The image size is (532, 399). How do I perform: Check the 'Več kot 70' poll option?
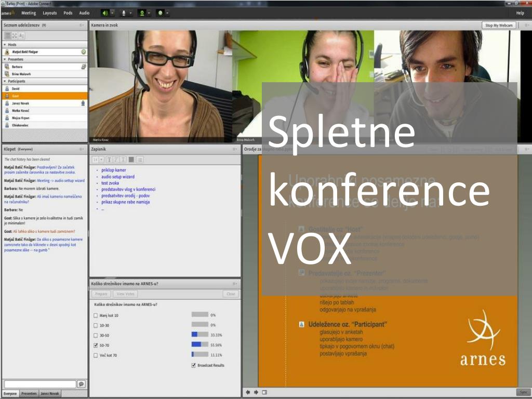[96, 355]
